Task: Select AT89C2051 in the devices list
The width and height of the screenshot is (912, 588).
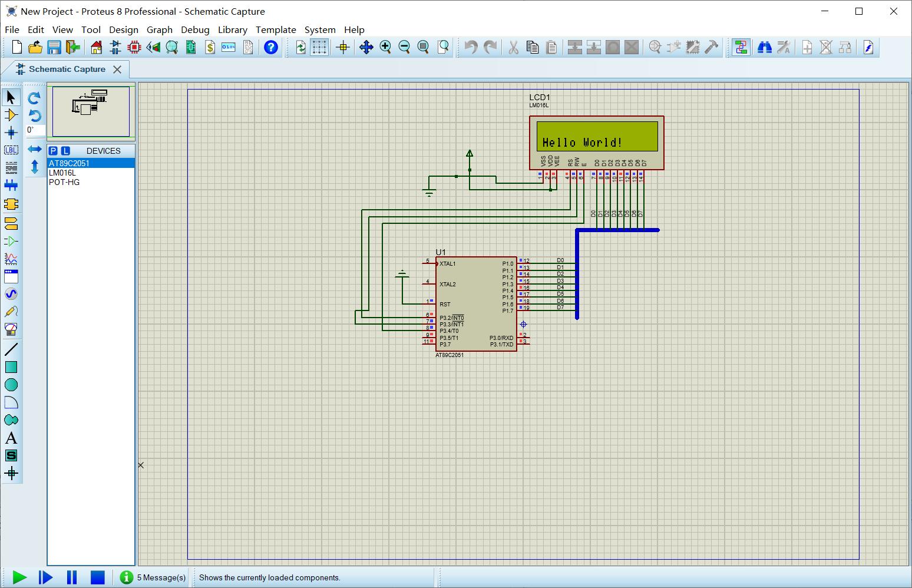Action: (x=91, y=163)
